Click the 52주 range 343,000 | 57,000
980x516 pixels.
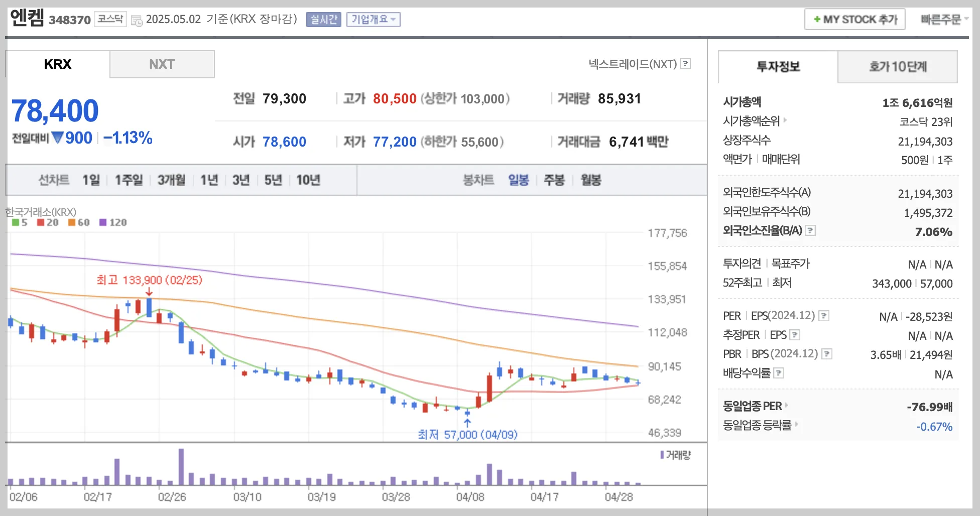point(912,284)
